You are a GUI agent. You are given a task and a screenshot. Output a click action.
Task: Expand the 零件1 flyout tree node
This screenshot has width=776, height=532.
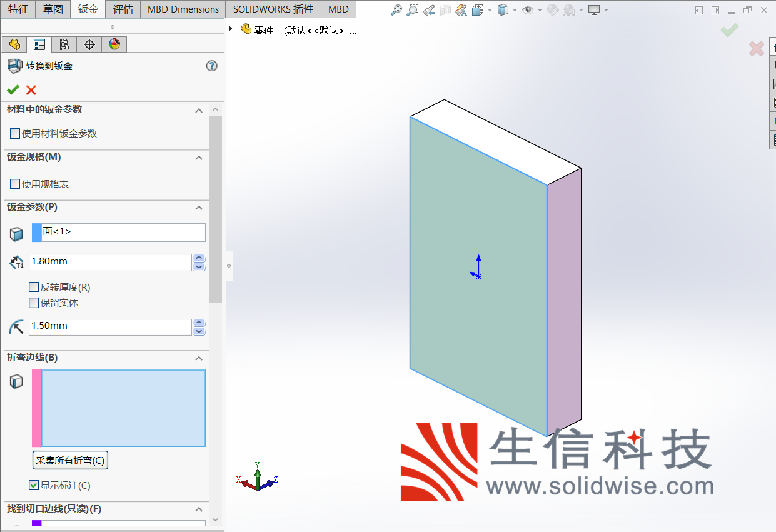(231, 29)
